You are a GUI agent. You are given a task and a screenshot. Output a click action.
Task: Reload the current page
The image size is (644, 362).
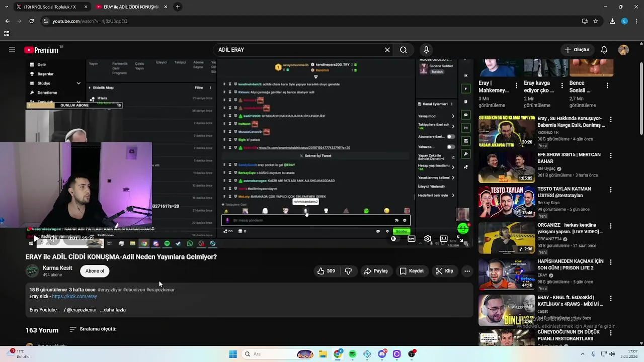31,21
